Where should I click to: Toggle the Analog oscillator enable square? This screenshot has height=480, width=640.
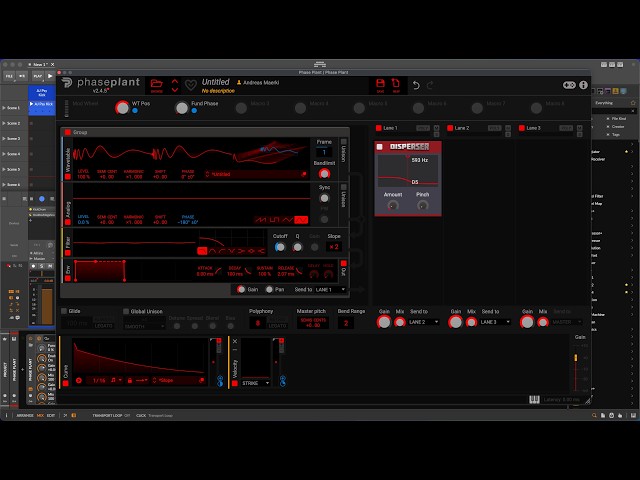pos(68,222)
